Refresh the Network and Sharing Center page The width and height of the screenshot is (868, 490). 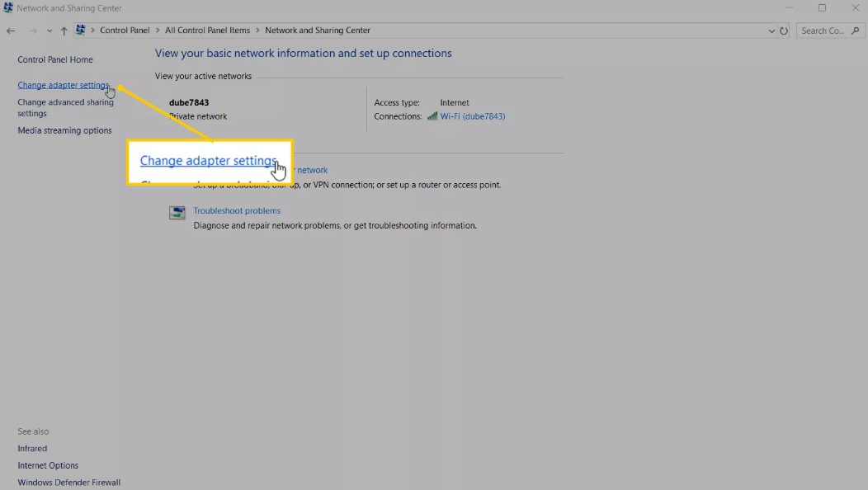784,31
